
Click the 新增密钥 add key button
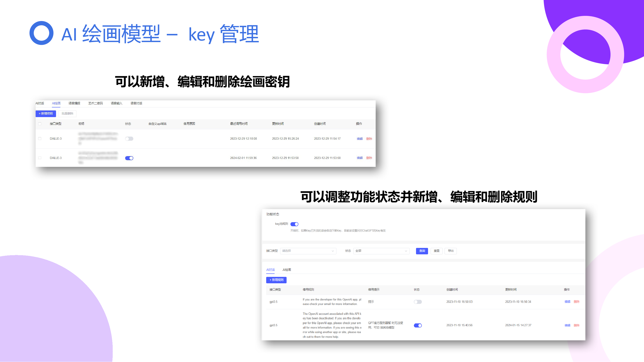tap(46, 114)
